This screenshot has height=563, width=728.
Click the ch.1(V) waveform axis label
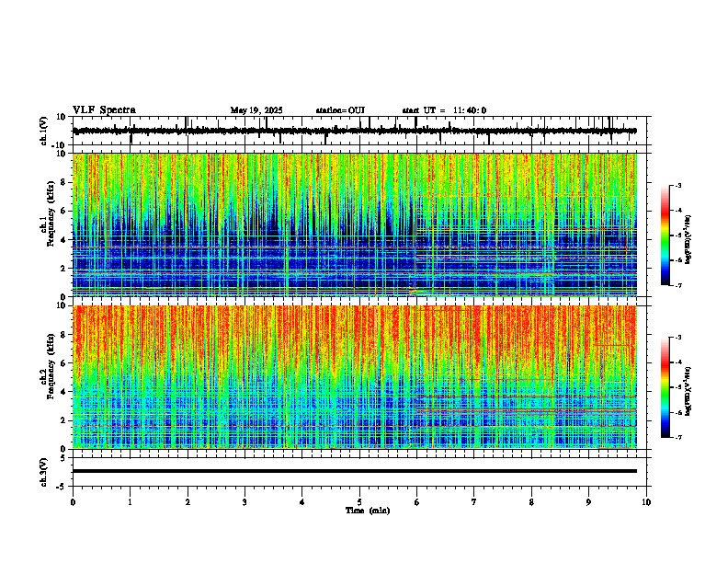point(44,131)
